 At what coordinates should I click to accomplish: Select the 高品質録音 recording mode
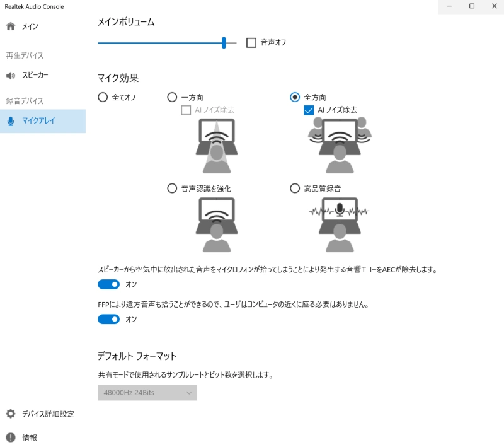coord(295,188)
